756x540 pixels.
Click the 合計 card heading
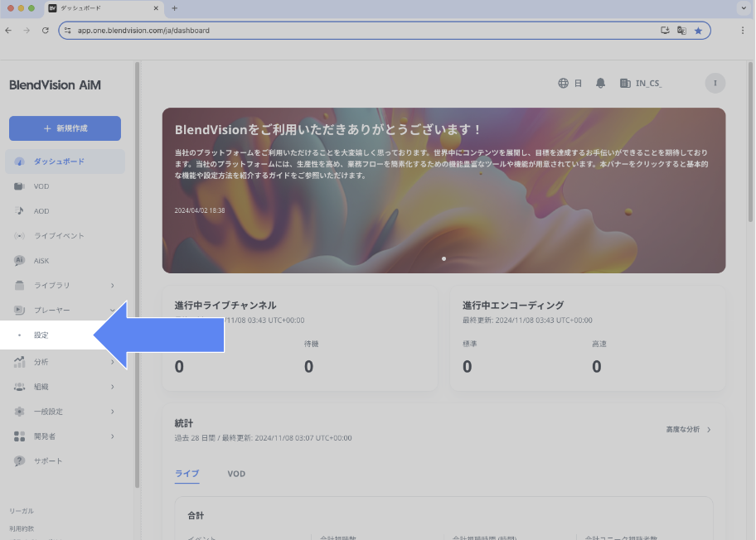(196, 515)
